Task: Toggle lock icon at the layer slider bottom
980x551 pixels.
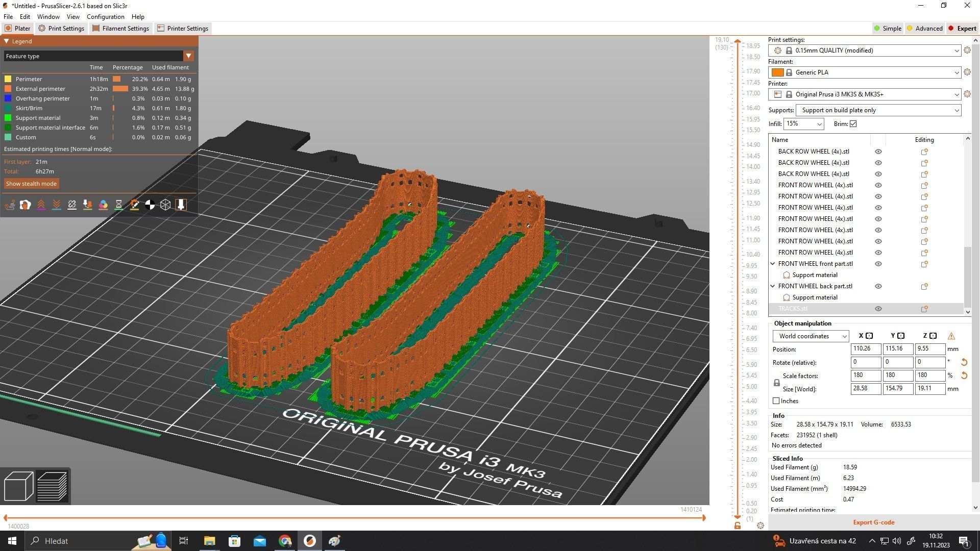Action: [738, 525]
